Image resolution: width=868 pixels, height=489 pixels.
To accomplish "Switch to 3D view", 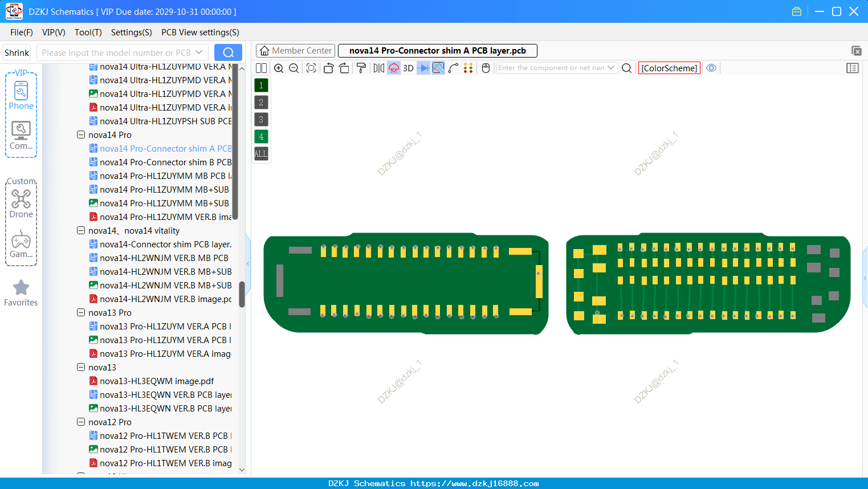I will coord(408,68).
